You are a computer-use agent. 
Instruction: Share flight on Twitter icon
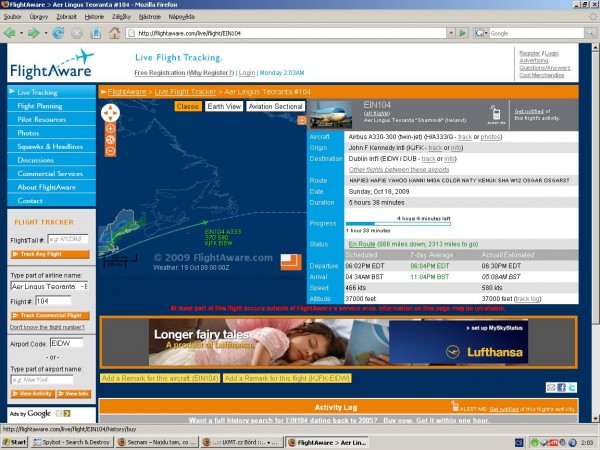pos(572,388)
